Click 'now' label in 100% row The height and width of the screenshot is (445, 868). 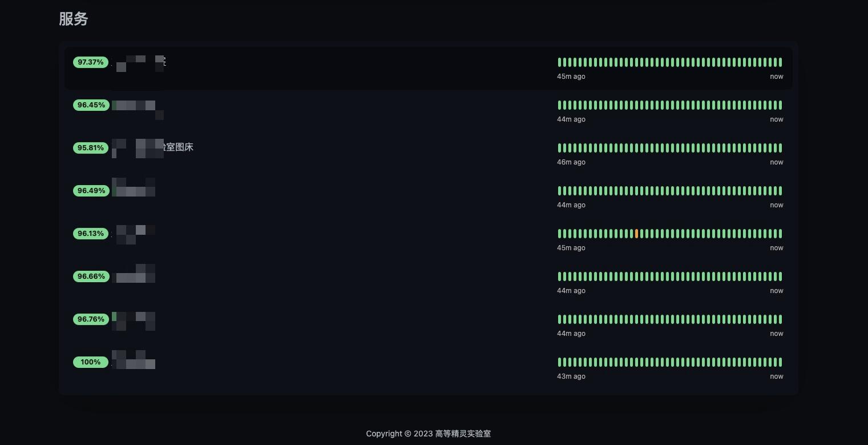pos(777,376)
